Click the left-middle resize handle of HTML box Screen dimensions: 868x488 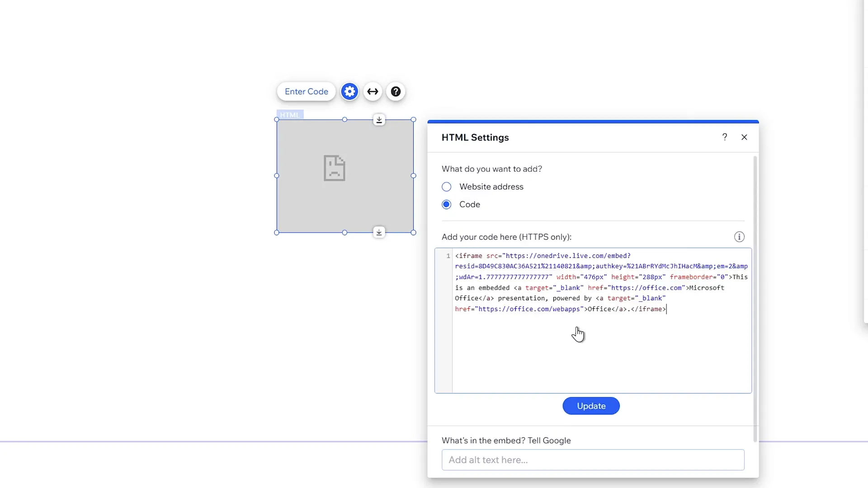coord(277,176)
